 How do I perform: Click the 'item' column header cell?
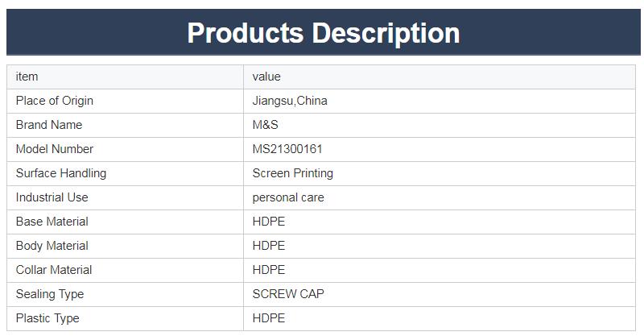click(x=27, y=77)
